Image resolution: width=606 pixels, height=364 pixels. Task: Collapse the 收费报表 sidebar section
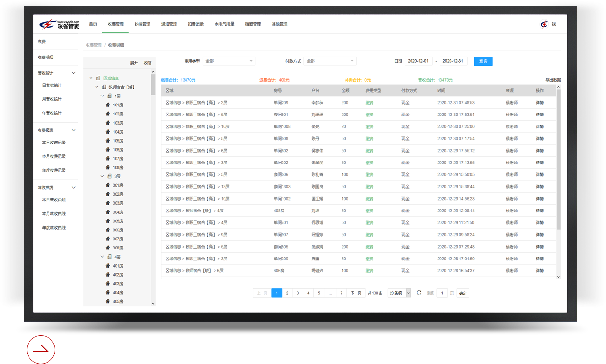[73, 130]
